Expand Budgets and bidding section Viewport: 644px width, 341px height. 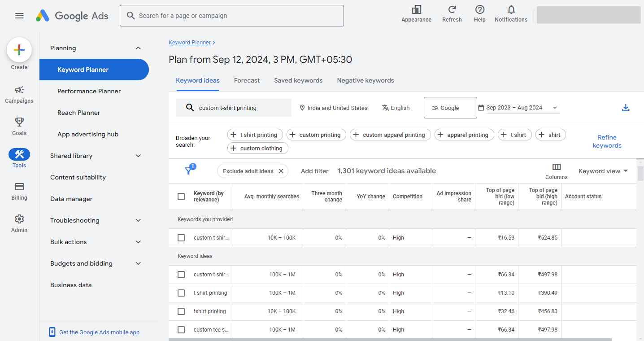point(138,263)
